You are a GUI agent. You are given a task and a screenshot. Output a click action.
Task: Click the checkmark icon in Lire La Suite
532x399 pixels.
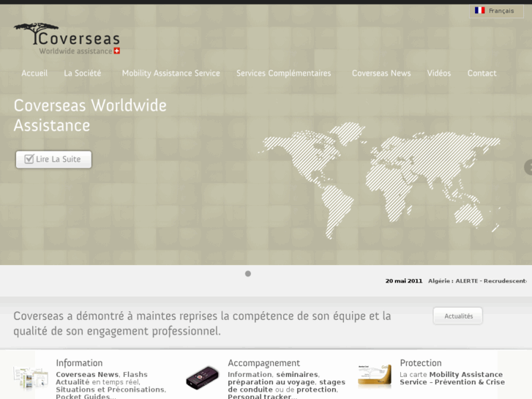pyautogui.click(x=29, y=159)
